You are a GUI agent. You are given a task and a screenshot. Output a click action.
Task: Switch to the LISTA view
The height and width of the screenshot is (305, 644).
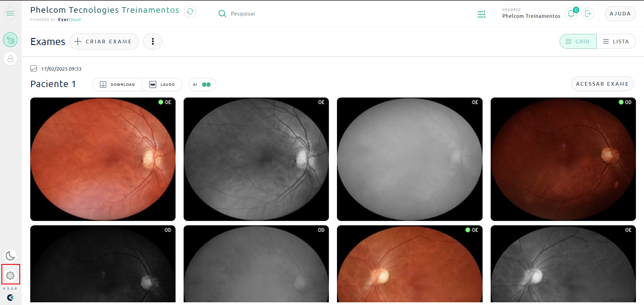pyautogui.click(x=616, y=41)
